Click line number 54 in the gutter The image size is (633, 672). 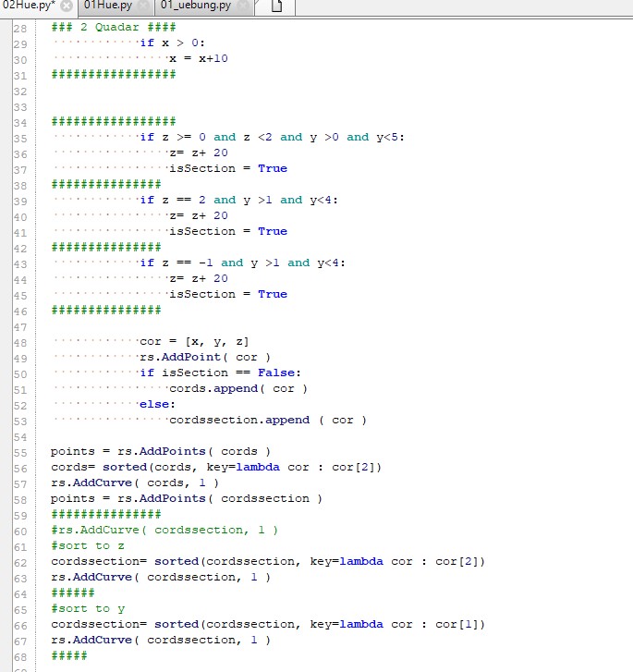click(x=20, y=437)
